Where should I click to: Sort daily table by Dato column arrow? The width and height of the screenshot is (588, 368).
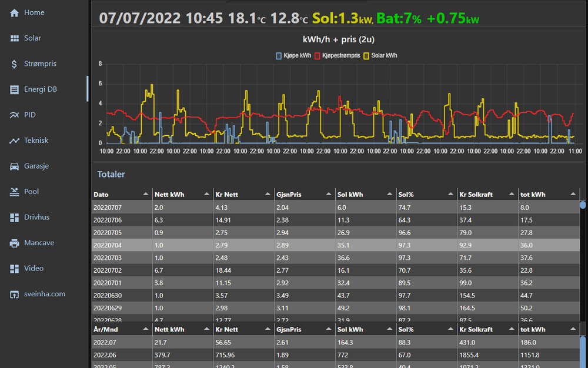(145, 194)
